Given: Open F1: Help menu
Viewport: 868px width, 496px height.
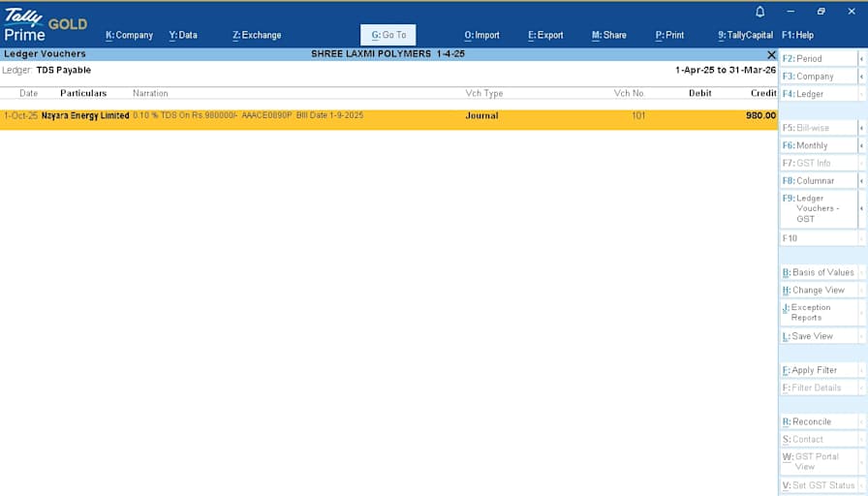Looking at the screenshot, I should coord(797,35).
